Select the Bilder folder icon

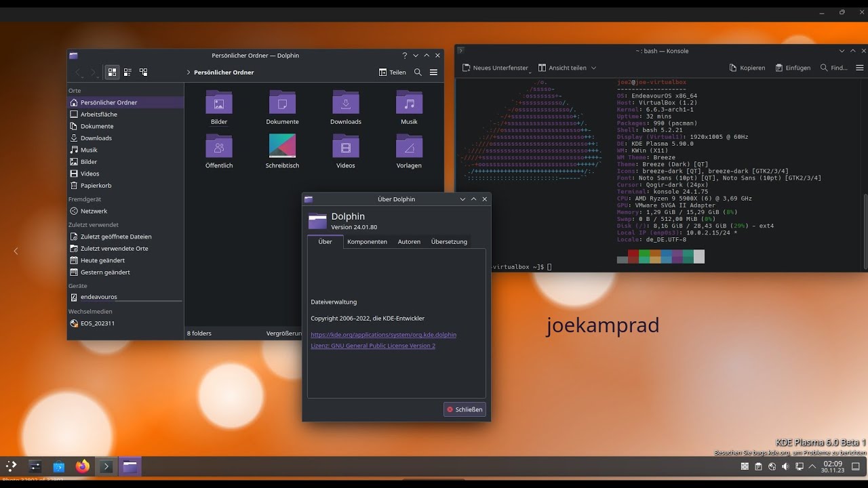(219, 103)
